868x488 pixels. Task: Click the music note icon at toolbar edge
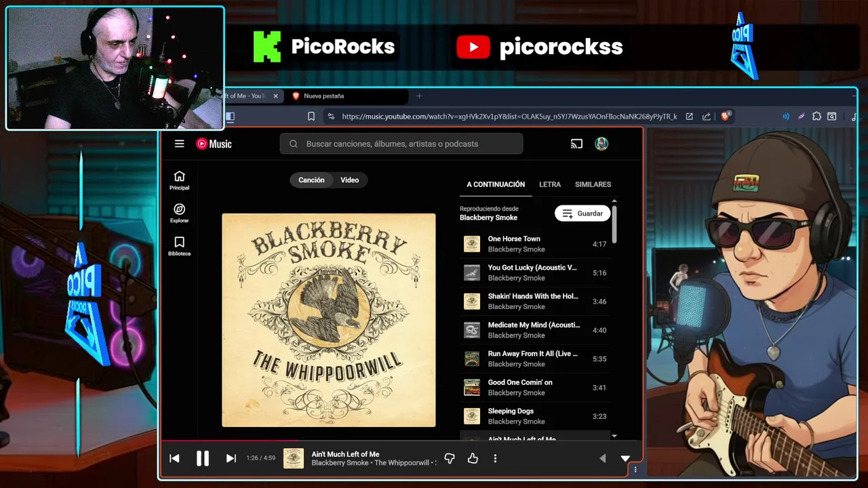pos(854,117)
